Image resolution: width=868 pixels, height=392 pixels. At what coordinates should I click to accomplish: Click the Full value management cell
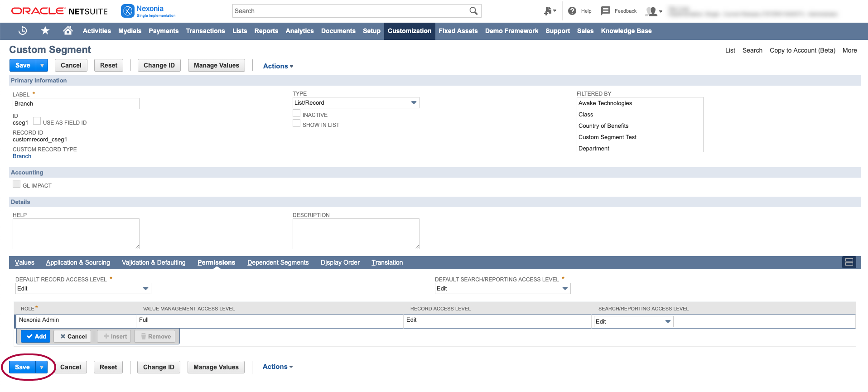point(270,321)
